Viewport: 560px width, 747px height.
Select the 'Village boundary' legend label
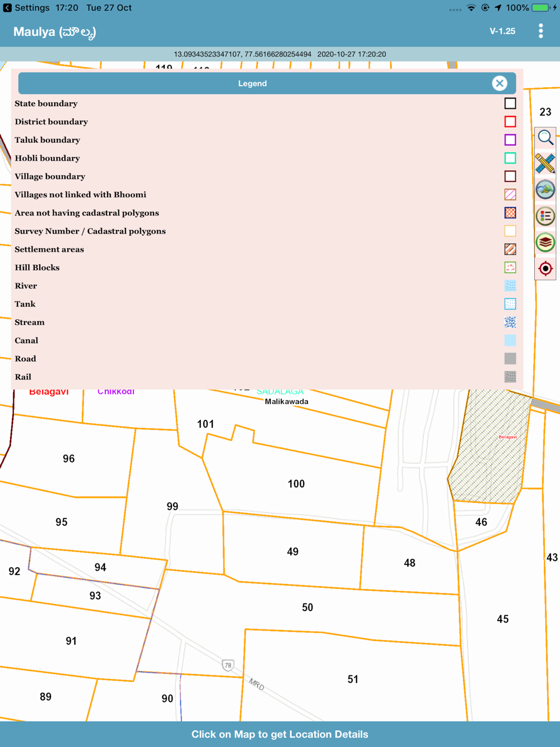50,176
